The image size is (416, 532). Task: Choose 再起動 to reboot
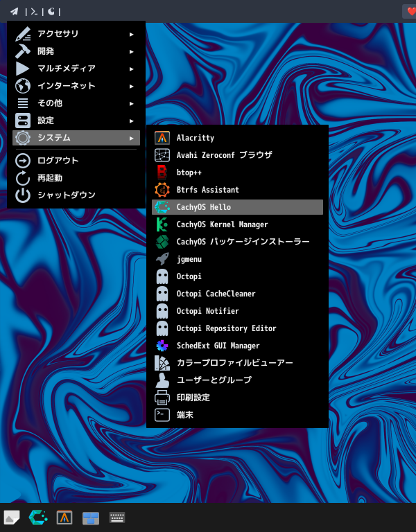point(76,178)
